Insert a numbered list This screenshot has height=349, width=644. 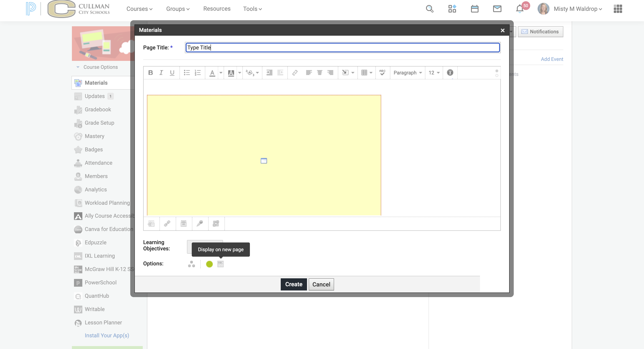[x=198, y=73]
